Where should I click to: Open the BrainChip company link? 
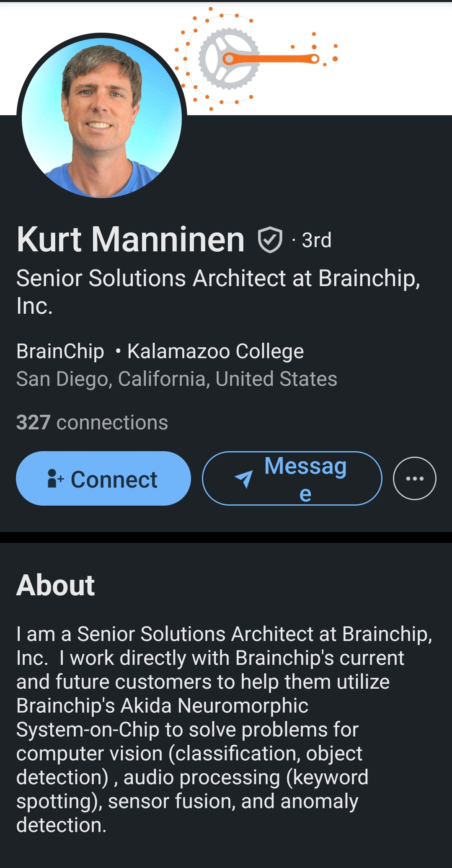tap(60, 351)
